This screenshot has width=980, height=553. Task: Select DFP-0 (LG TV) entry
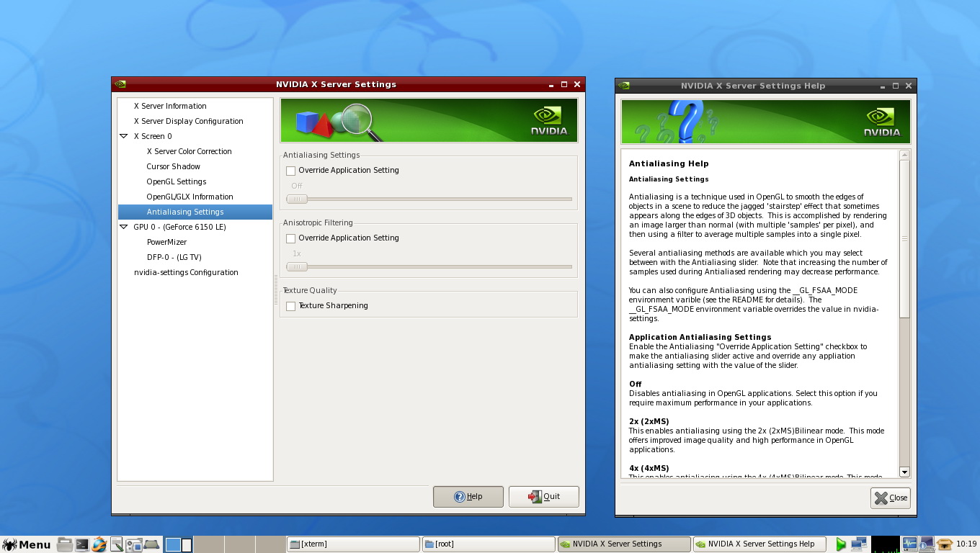point(174,257)
